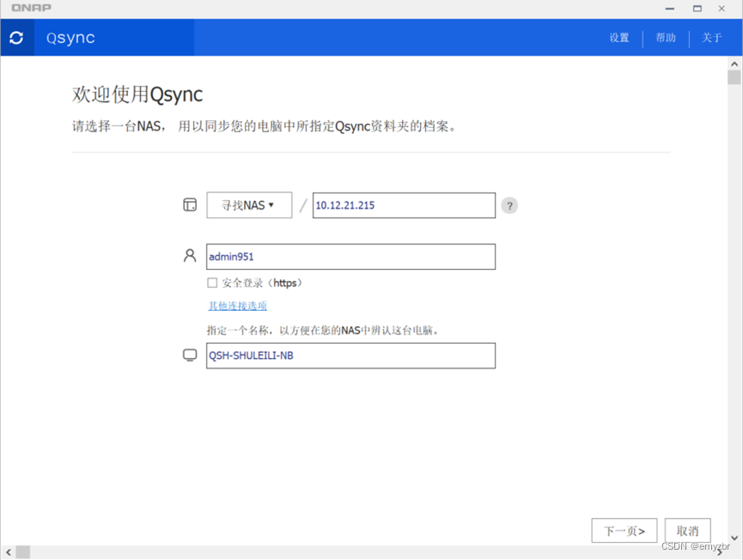Enable the 安全登录 (https) checkbox
The width and height of the screenshot is (743, 560).
(x=212, y=283)
